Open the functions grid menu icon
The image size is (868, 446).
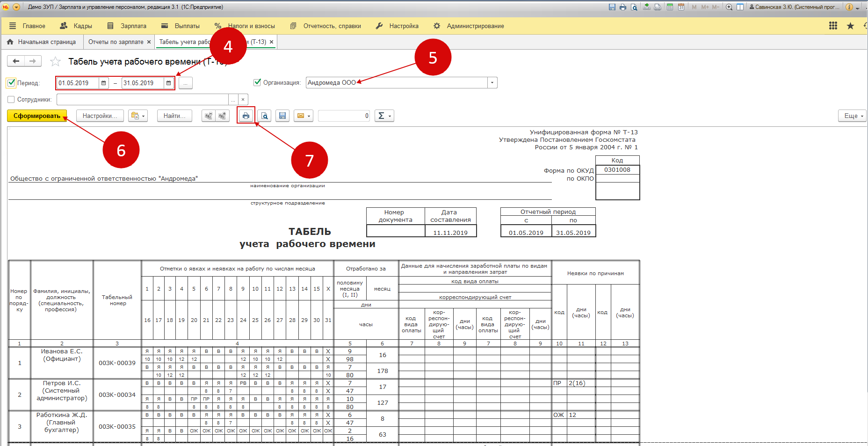click(x=833, y=26)
